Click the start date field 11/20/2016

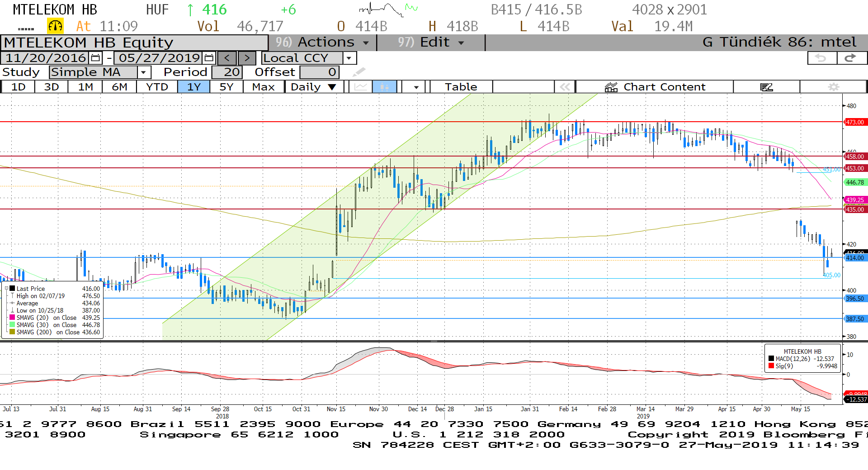(x=46, y=58)
